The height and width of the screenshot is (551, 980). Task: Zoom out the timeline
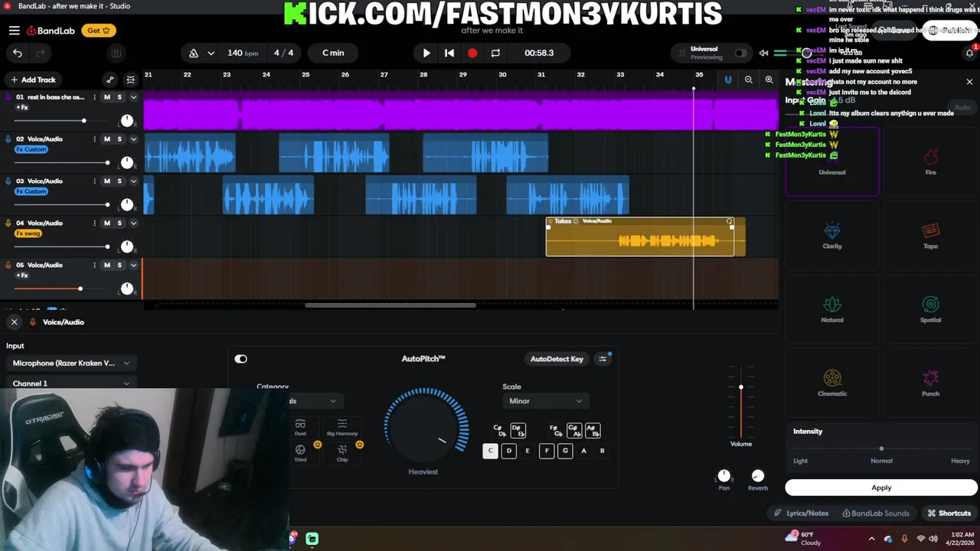[x=749, y=80]
